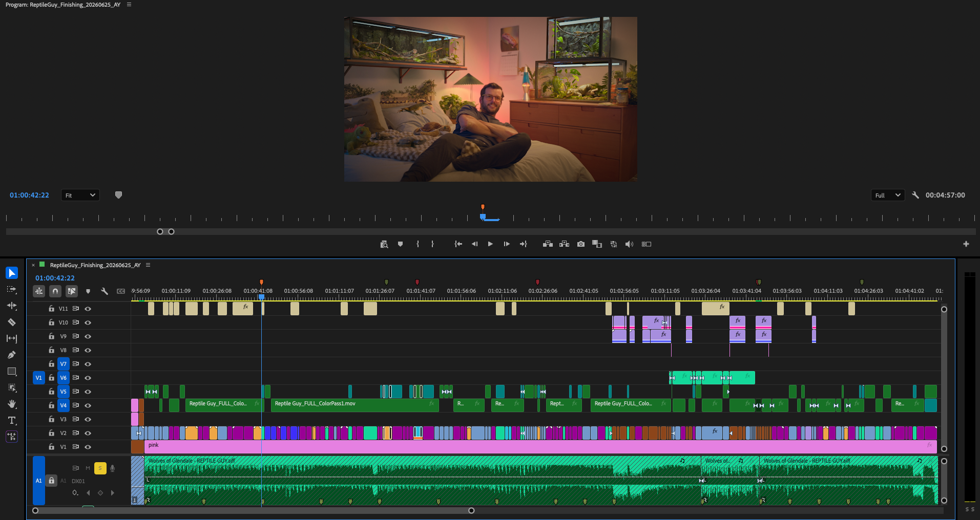Toggle sync lock for track V6
The image size is (980, 520).
tap(76, 378)
